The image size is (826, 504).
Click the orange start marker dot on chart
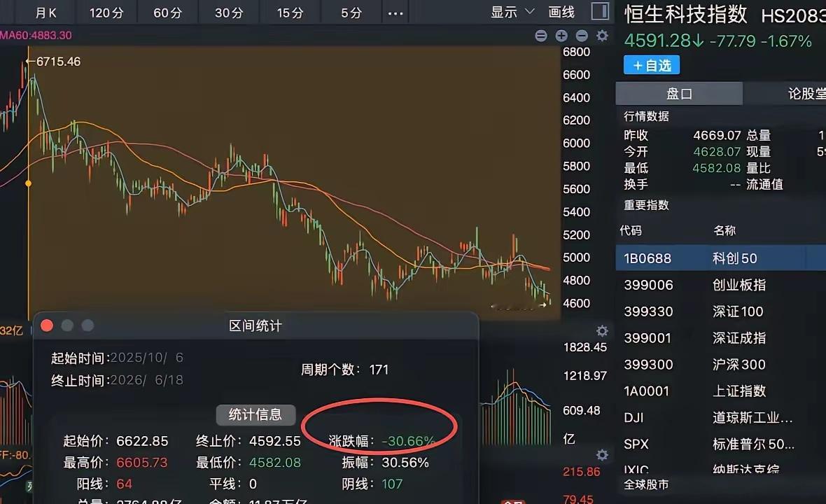[x=29, y=183]
